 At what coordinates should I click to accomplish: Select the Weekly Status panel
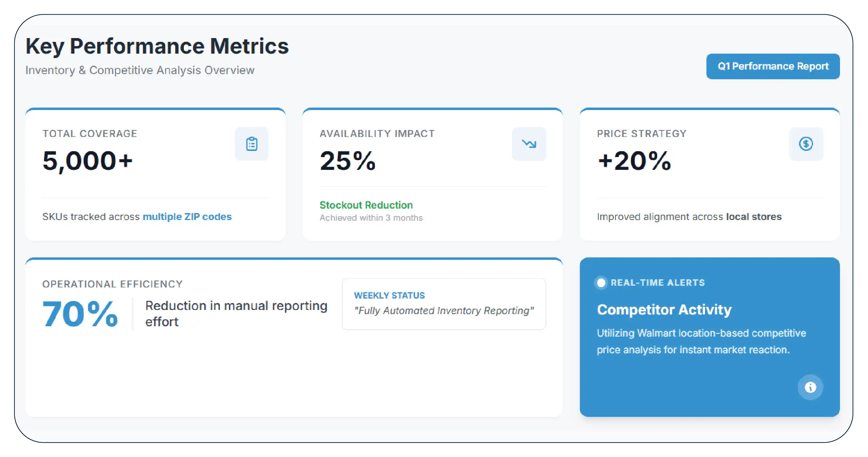[x=444, y=304]
